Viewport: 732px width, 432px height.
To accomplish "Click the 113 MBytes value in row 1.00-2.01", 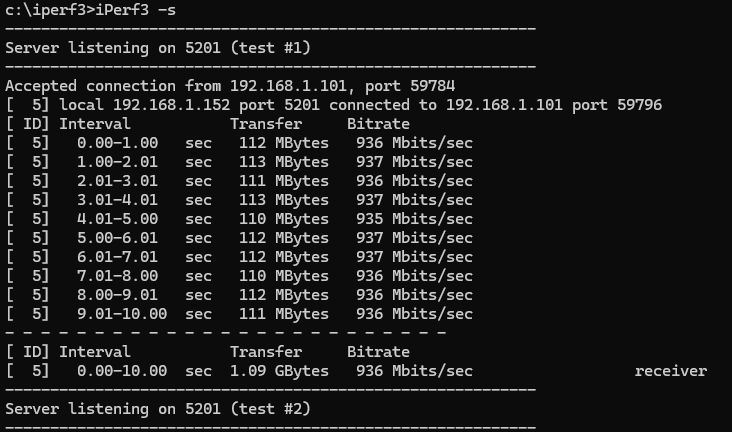I will pos(284,162).
